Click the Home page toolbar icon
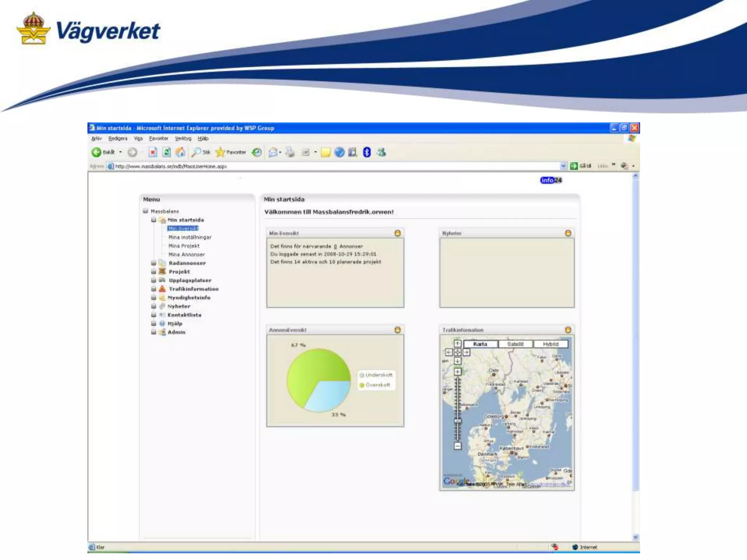 180,152
